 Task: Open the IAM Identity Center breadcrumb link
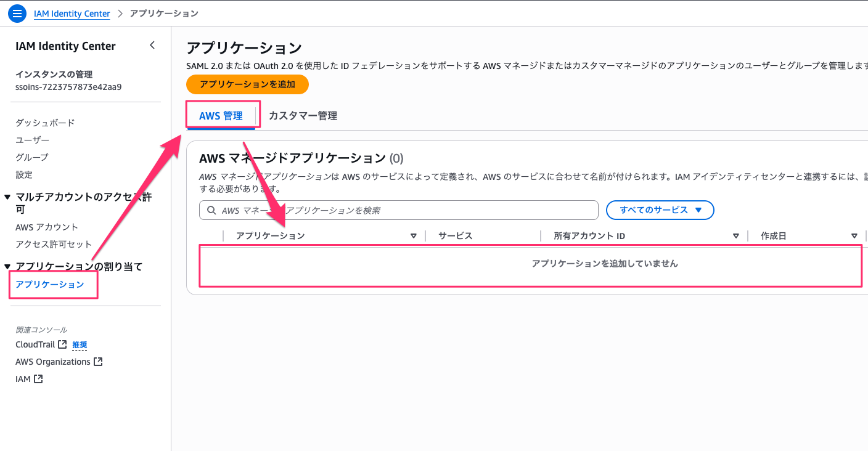(72, 13)
